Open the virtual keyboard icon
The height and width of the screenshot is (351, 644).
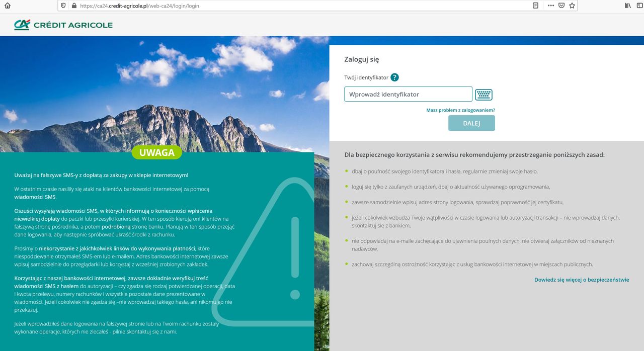tap(484, 95)
